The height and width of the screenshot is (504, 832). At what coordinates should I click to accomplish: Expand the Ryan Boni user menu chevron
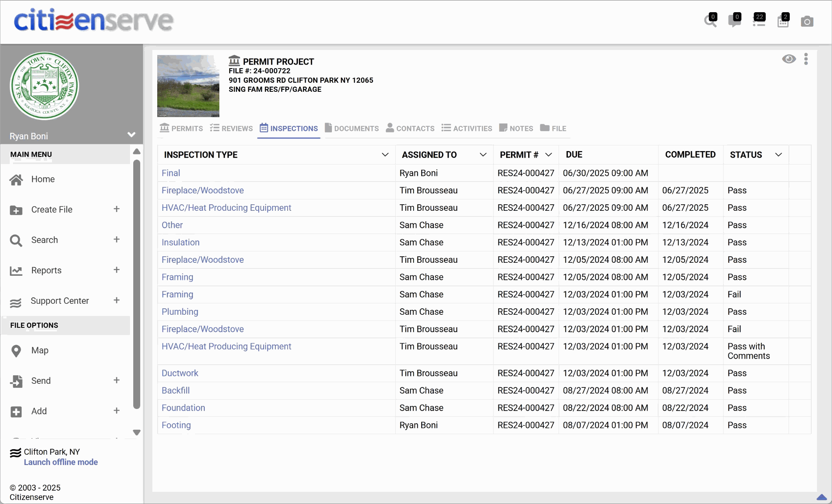[131, 135]
